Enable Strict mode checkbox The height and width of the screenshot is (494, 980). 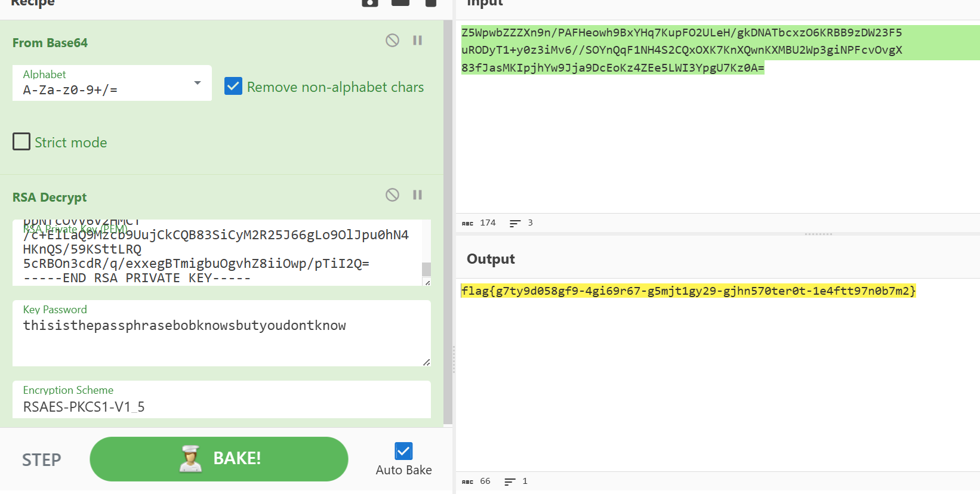tap(21, 142)
